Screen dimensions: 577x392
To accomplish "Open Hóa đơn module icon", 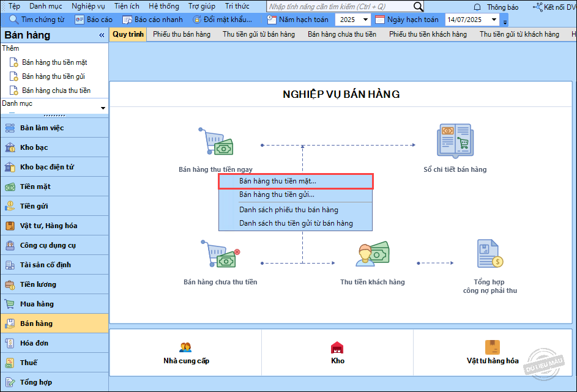I will click(10, 343).
